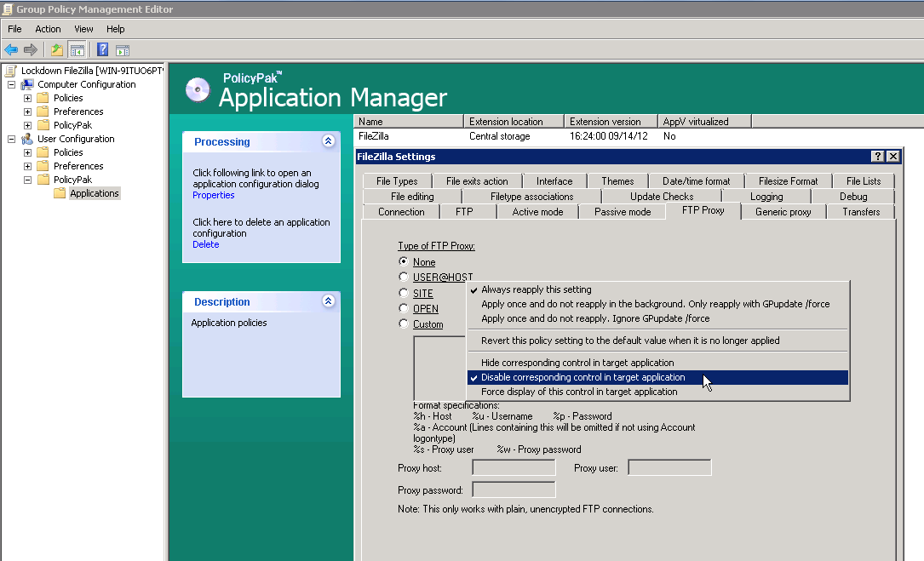
Task: Toggle Disable corresponding control in target application
Action: [x=657, y=377]
